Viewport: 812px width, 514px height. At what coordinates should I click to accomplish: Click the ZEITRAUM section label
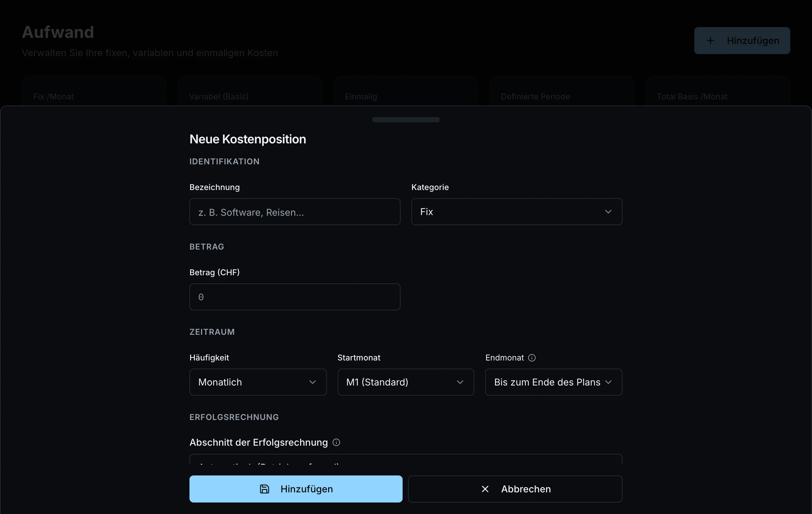pos(212,332)
